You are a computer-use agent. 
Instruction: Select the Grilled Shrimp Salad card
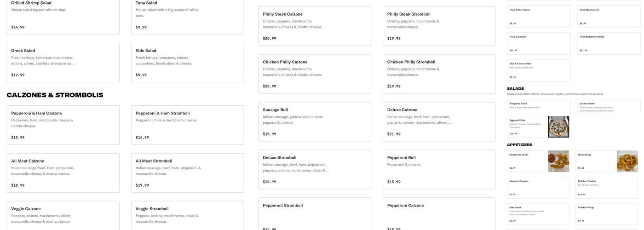pyautogui.click(x=63, y=17)
